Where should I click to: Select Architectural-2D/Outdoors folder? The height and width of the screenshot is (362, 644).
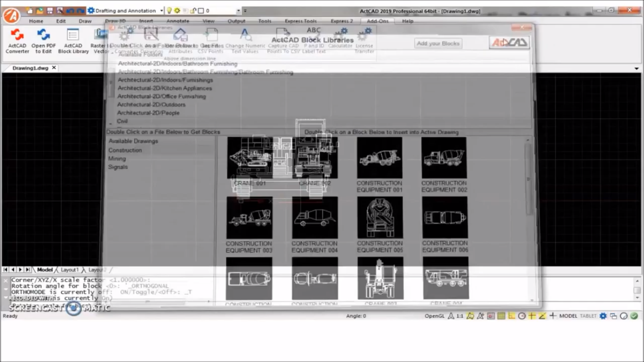click(151, 105)
